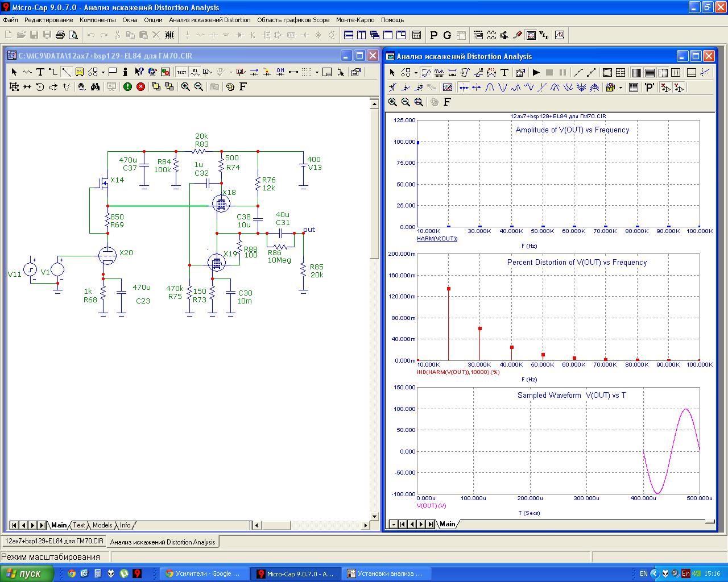Toggle grid text display button

(181, 72)
